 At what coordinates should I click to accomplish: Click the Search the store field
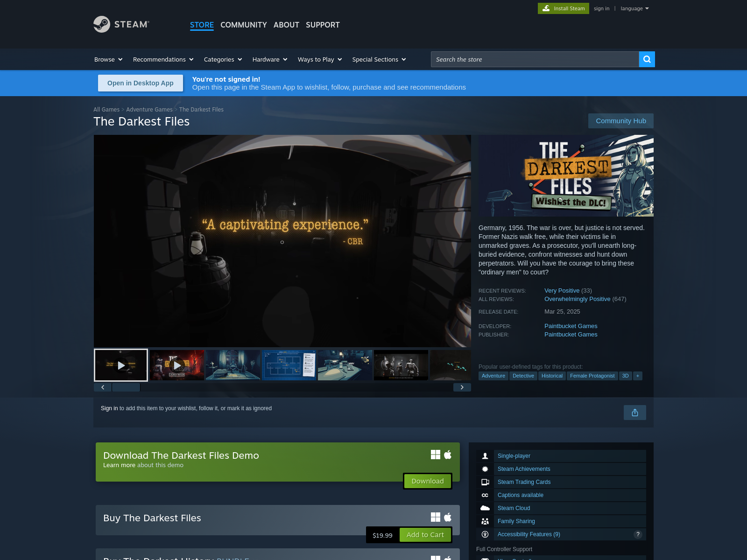pos(535,59)
